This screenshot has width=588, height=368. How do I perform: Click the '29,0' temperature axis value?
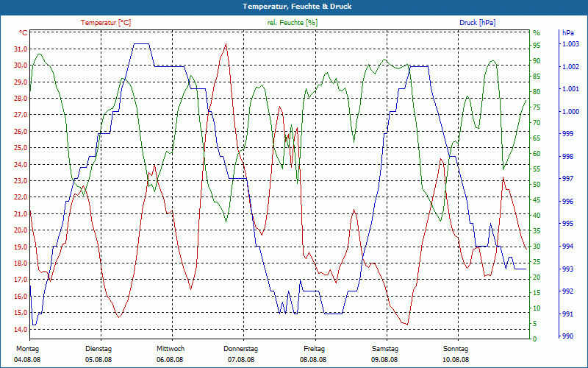21,82
